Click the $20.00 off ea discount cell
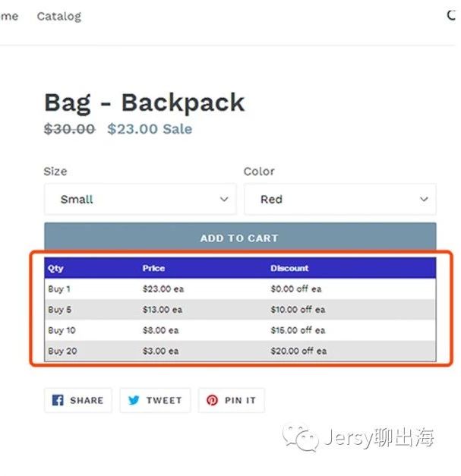Image resolution: width=461 pixels, height=476 pixels. (x=298, y=351)
